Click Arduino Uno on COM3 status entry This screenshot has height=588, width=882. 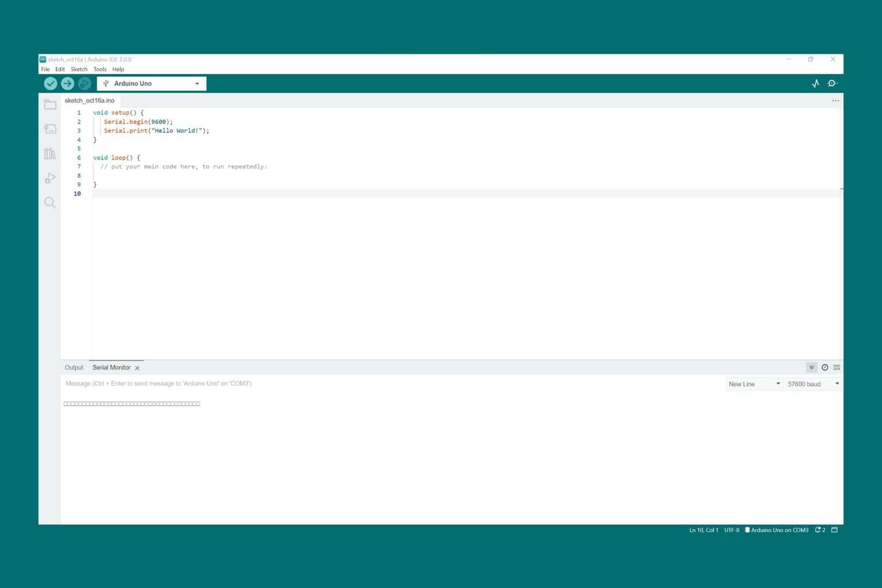pyautogui.click(x=776, y=530)
